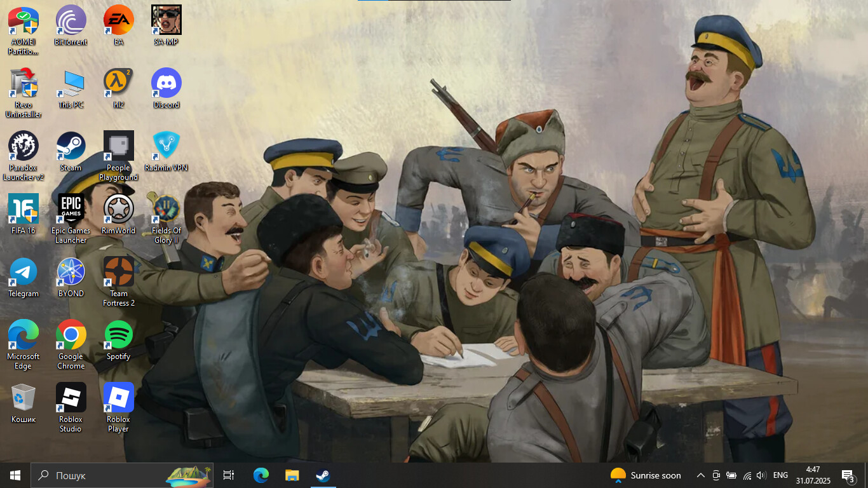Screen dimensions: 868x488
Task: Select the Spotify desktop shortcut
Action: click(118, 340)
